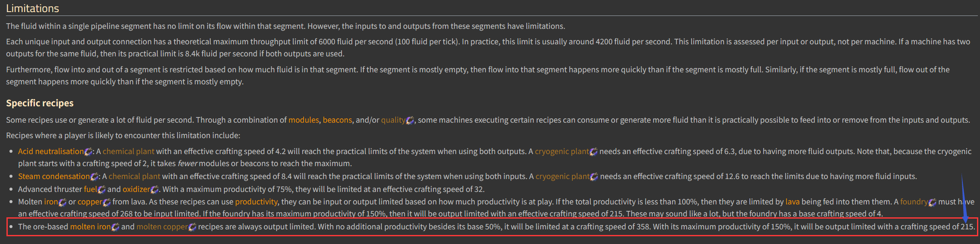Screen dimensions: 980x244
Task: Open the beacons link
Action: (x=337, y=120)
